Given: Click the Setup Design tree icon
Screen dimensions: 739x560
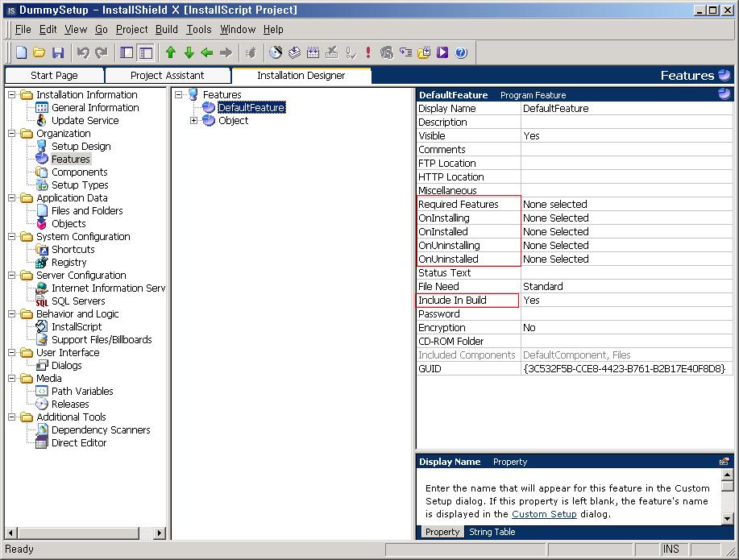Looking at the screenshot, I should click(42, 146).
